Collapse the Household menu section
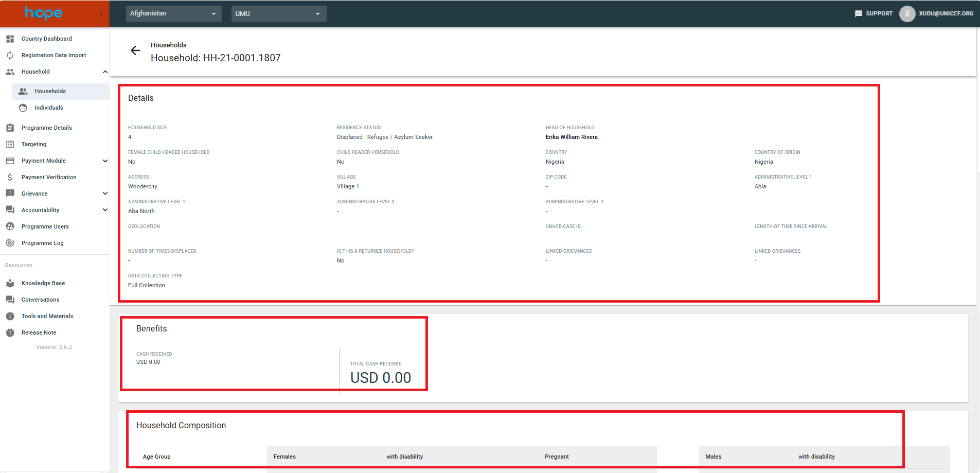The width and height of the screenshot is (980, 473). click(105, 72)
